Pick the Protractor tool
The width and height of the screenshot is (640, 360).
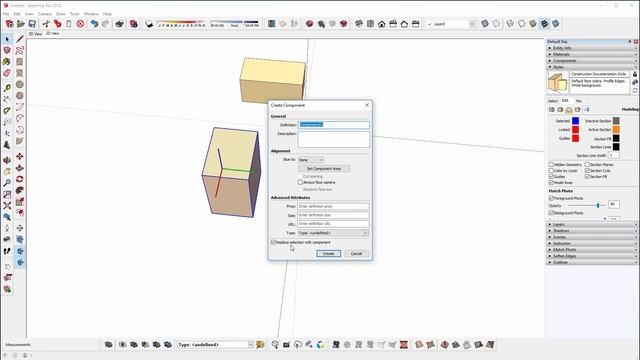[7, 111]
